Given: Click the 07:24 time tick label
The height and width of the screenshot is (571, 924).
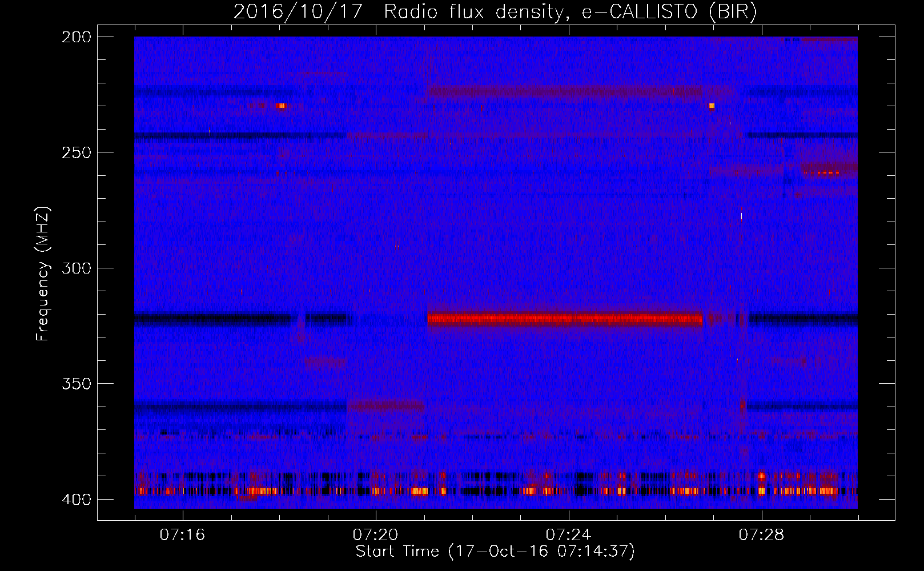Looking at the screenshot, I should 568,534.
